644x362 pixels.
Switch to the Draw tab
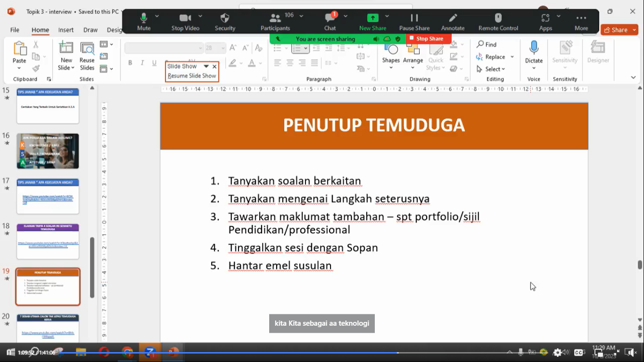click(91, 30)
